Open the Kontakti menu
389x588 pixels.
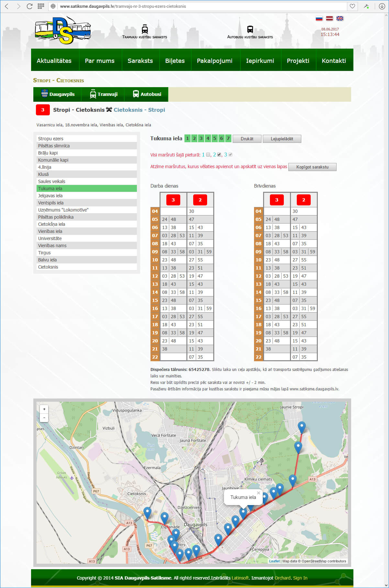[x=334, y=61]
